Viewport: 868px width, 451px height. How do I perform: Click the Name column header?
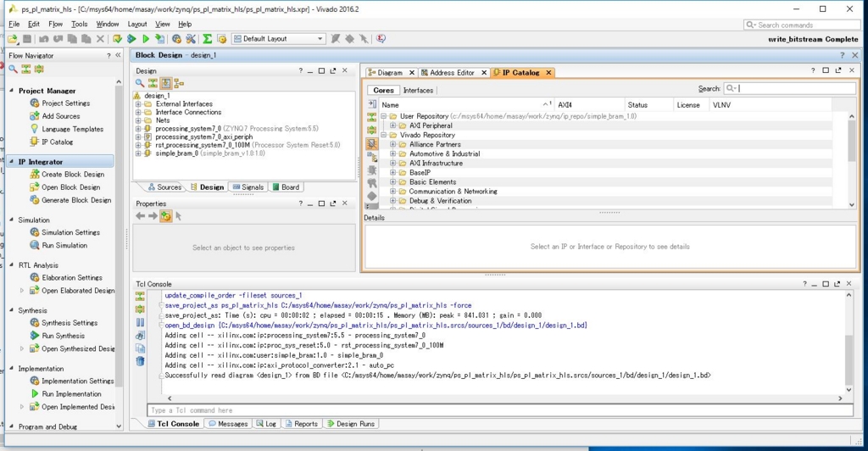tap(466, 104)
